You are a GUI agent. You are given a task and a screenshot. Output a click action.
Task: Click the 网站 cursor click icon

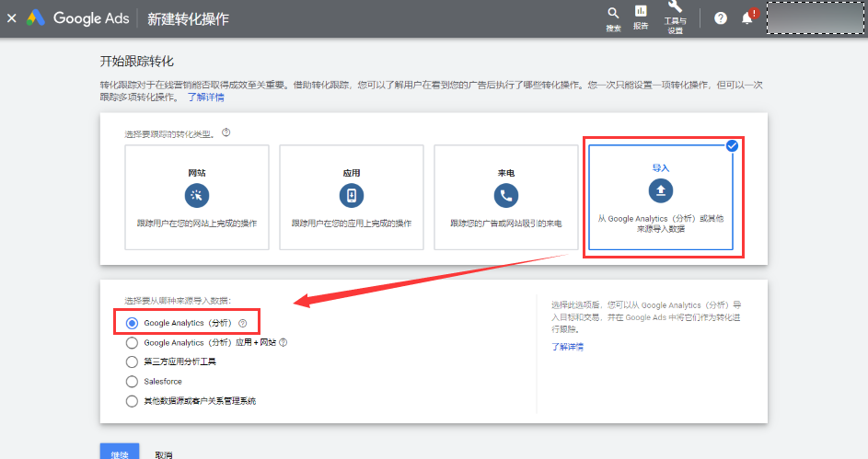[x=196, y=195]
